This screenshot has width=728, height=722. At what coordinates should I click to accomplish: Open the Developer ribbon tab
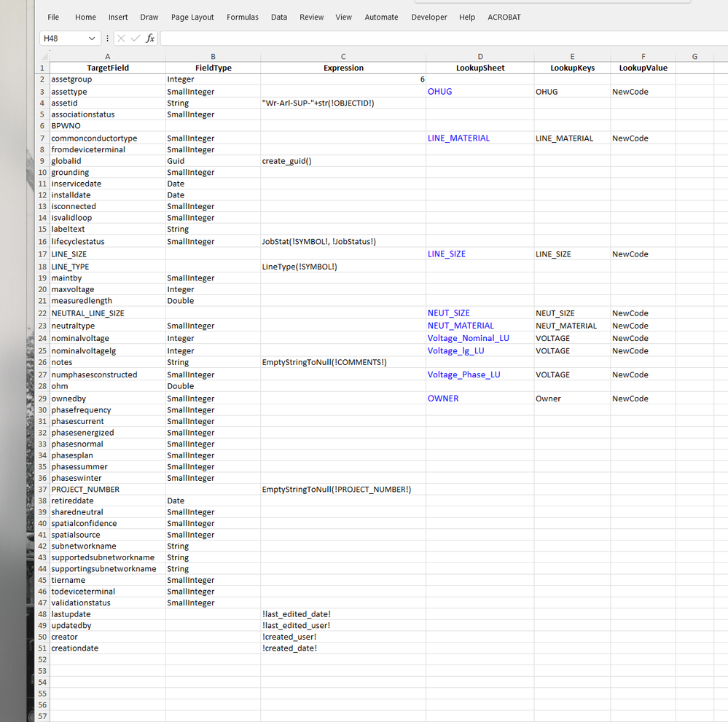pyautogui.click(x=429, y=17)
